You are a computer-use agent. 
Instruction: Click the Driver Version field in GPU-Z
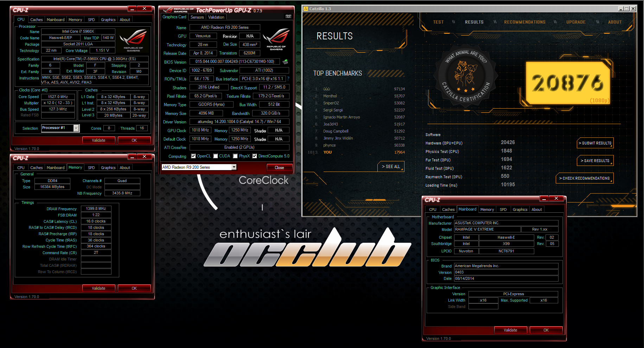pyautogui.click(x=239, y=122)
